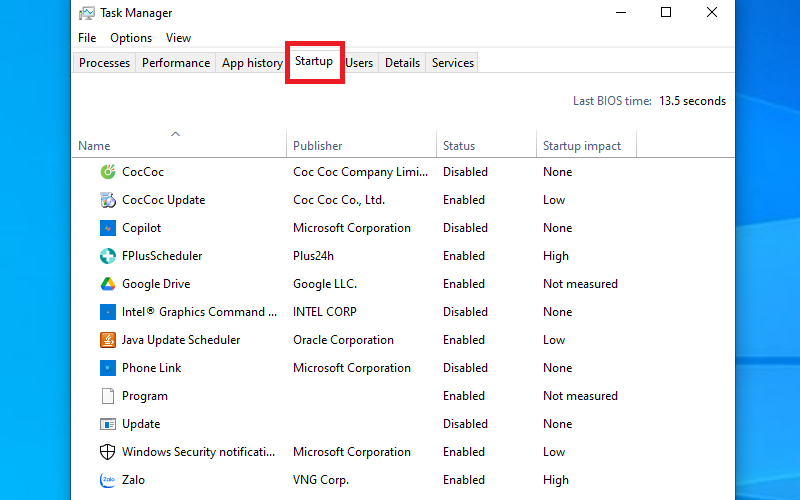
Task: Click the Zalo app icon
Action: pos(108,480)
